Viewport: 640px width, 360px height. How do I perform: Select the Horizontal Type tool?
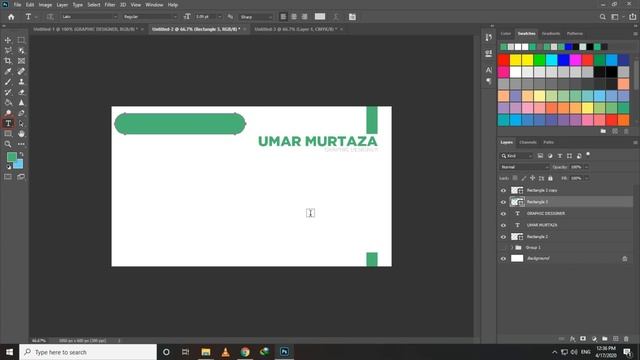(8, 123)
